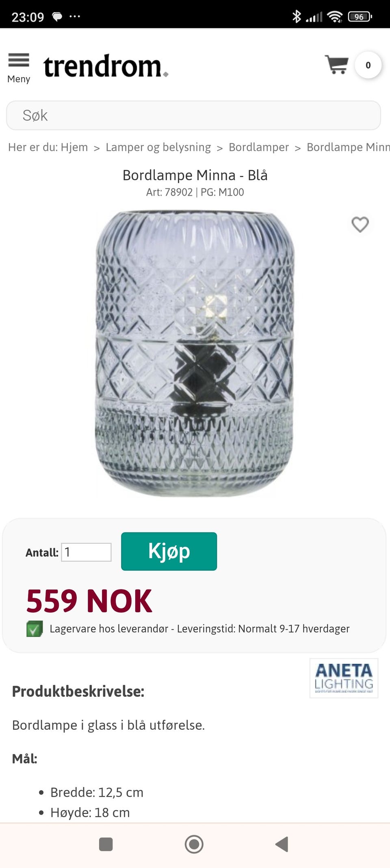This screenshot has height=868, width=390.
Task: Tap the Android home circle button
Action: tap(194, 844)
